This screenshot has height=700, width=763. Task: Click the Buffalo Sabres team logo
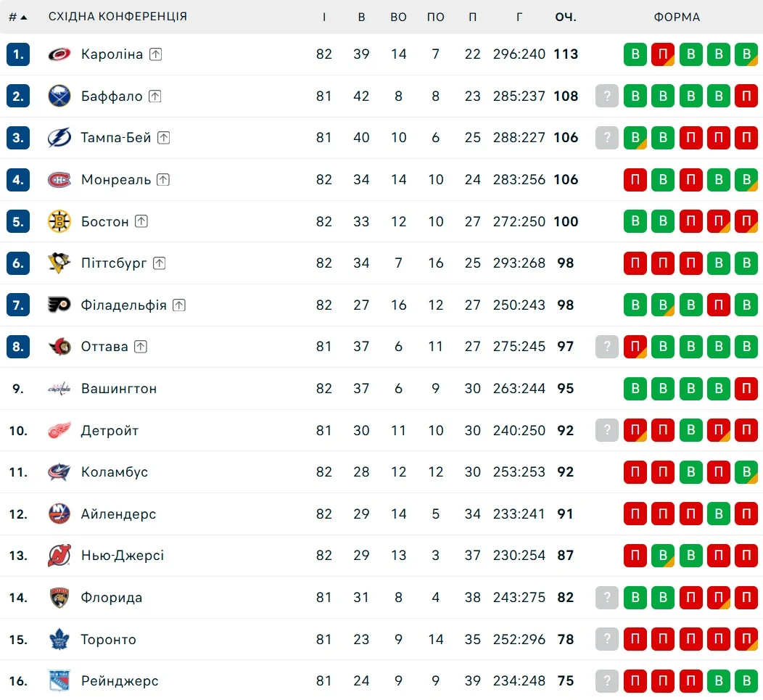(x=59, y=96)
